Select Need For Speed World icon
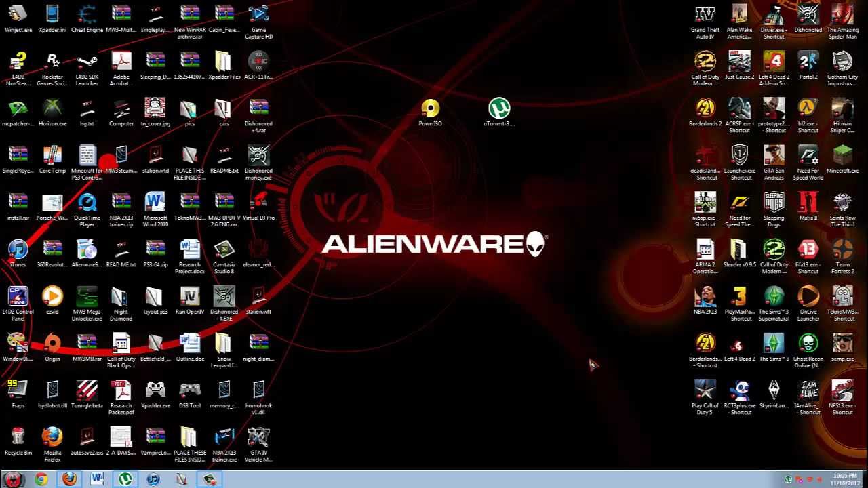Image resolution: width=868 pixels, height=488 pixels. pos(808,163)
